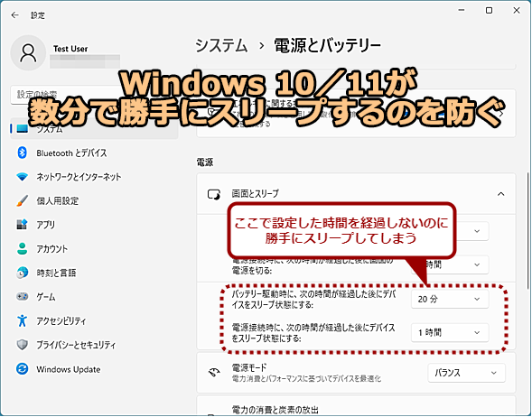Image resolution: width=532 pixels, height=417 pixels.
Task: Open プライバシーとセキュリティ settings
Action: pos(94,345)
